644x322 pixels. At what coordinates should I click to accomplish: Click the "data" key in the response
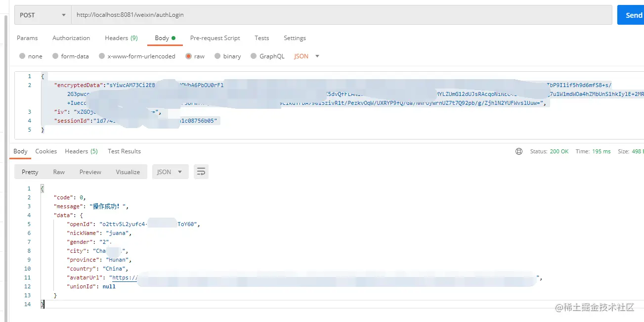[x=63, y=215]
